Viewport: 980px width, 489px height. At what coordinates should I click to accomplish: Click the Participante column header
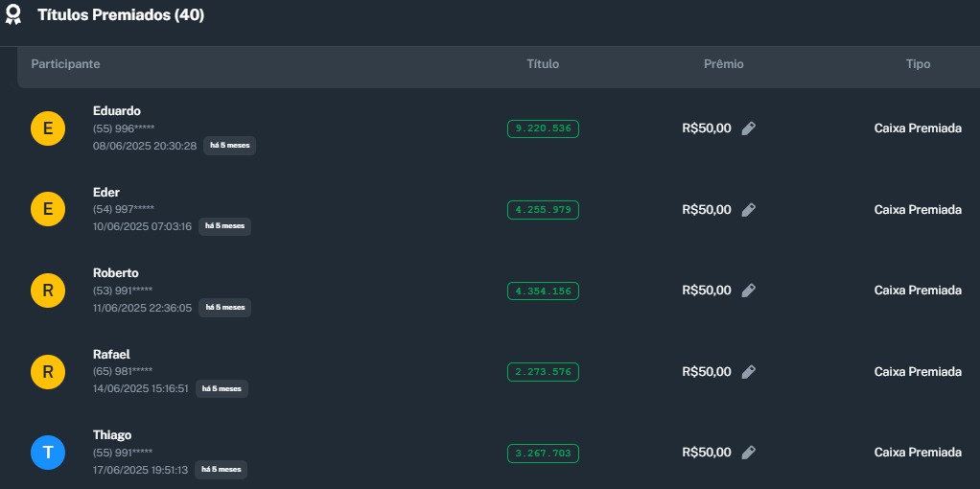pos(65,64)
